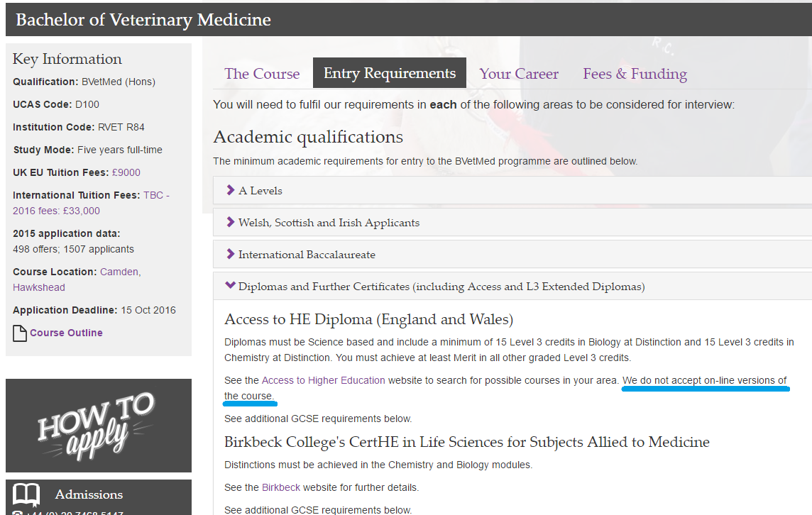
Task: Click the How to Apply banner
Action: [x=99, y=426]
